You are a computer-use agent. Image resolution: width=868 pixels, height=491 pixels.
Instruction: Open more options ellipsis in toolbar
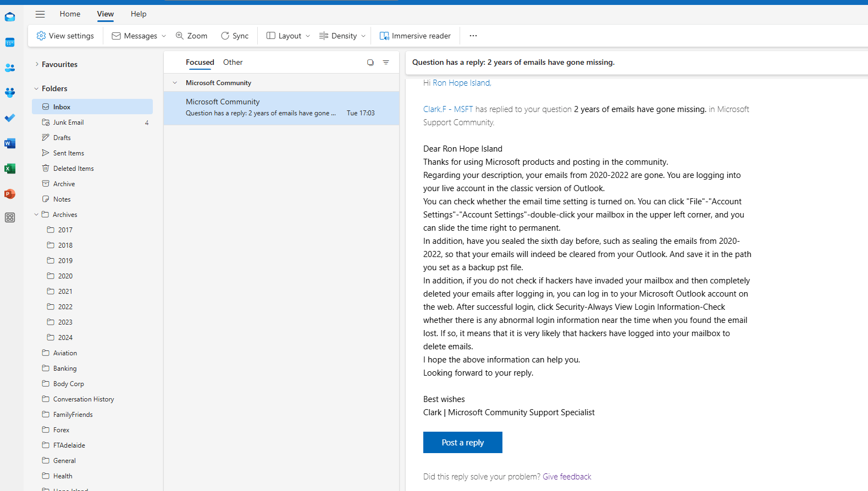[x=473, y=36]
